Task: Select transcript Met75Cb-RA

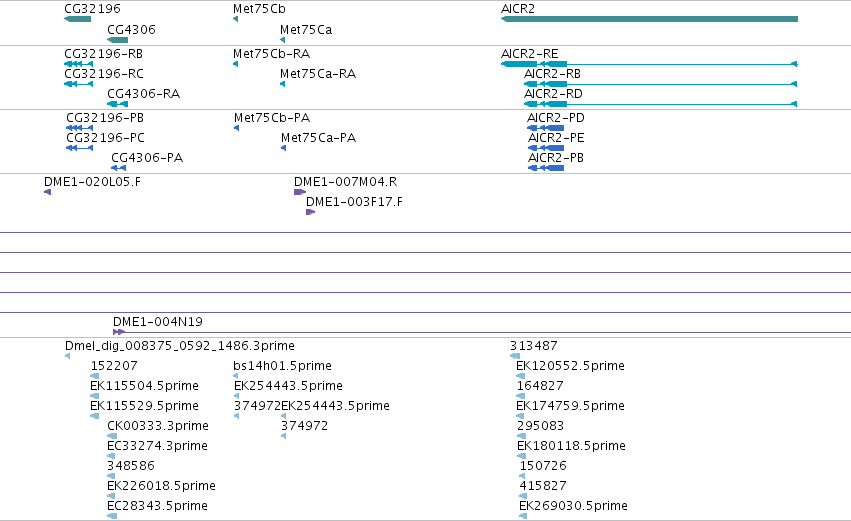Action: pyautogui.click(x=271, y=54)
